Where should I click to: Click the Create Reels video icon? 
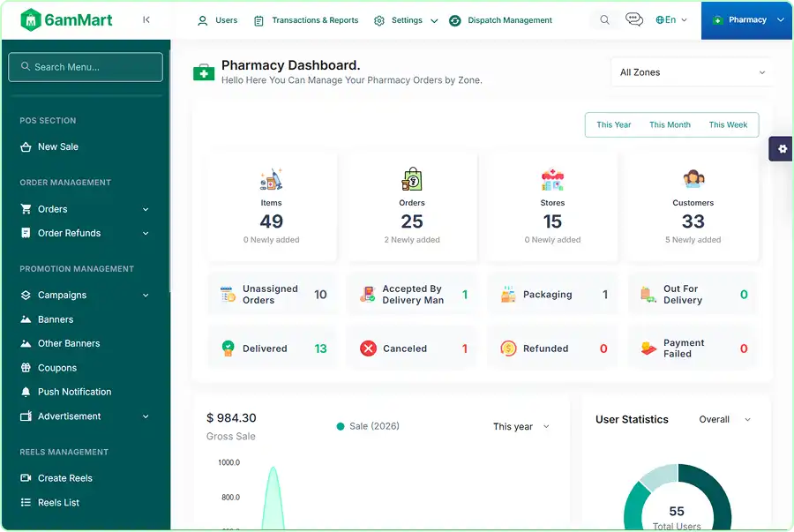[26, 478]
